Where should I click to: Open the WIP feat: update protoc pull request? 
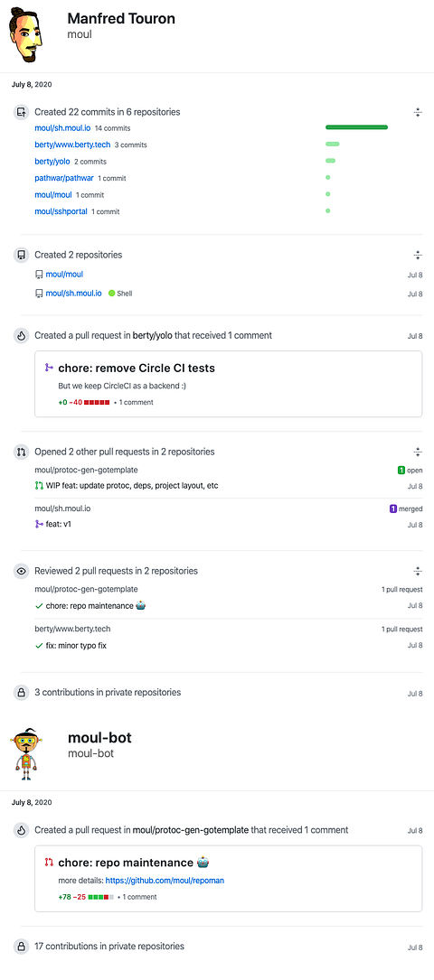click(132, 486)
